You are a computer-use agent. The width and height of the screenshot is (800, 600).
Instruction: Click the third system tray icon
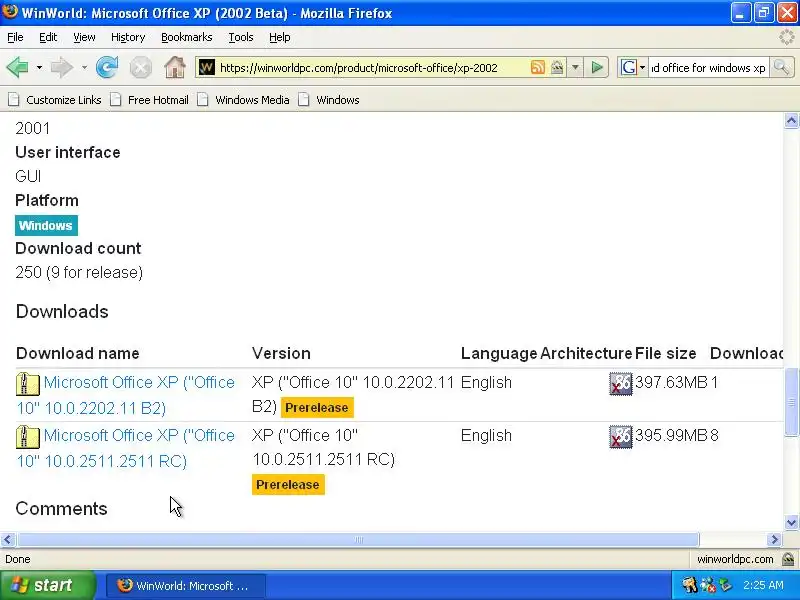tap(724, 585)
